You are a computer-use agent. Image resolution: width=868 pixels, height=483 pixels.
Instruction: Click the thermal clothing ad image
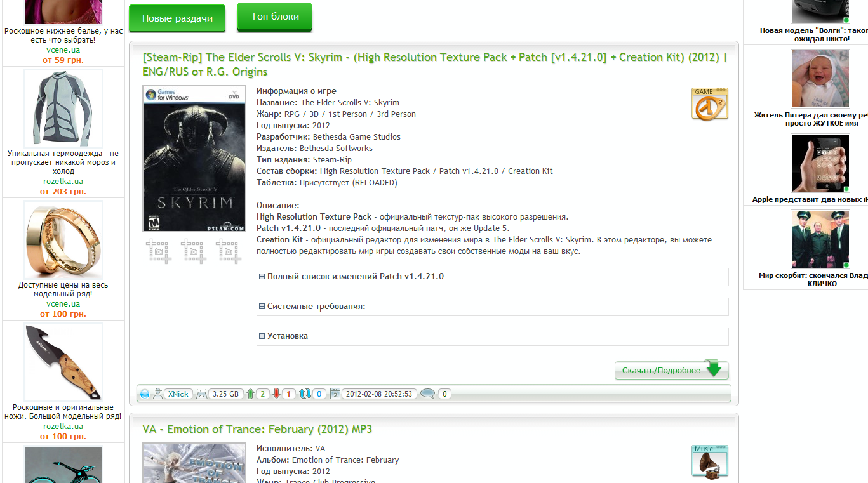click(63, 109)
